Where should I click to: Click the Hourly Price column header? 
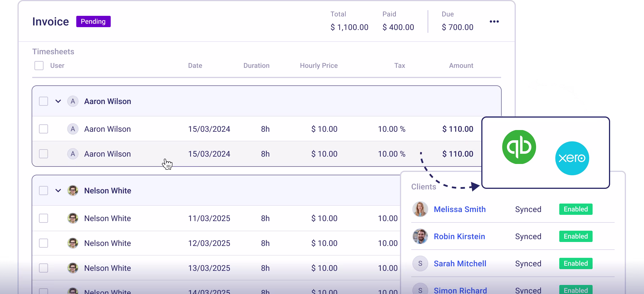319,66
